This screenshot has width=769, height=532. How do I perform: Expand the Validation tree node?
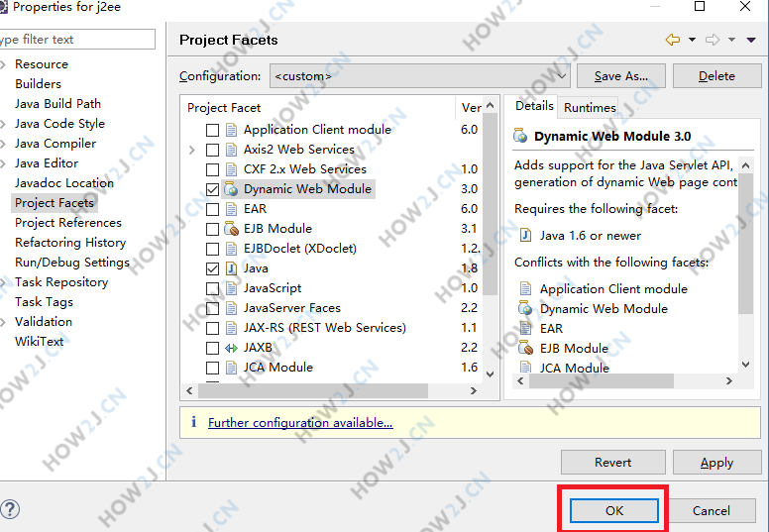[x=2, y=322]
